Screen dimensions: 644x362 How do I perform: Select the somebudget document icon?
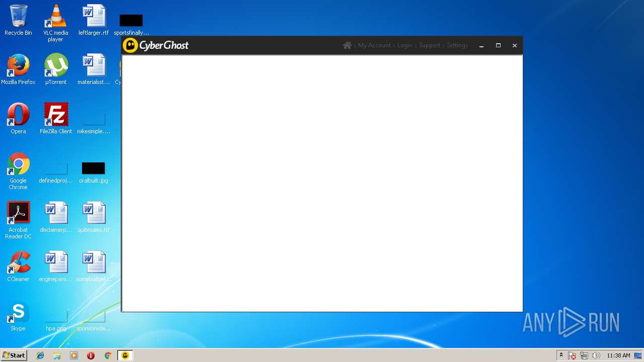(94, 266)
